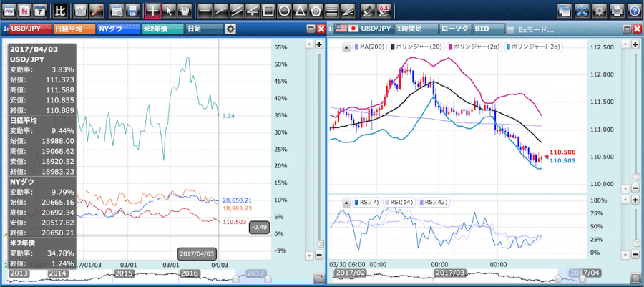Enable the Exモード checkbox
Screen dimensions: 644x287
coord(510,29)
